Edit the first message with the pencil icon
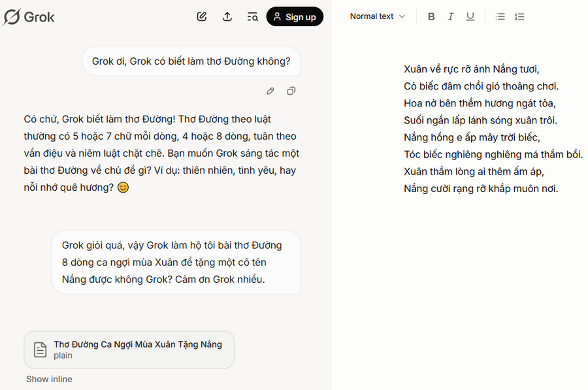This screenshot has height=390, width=588. (x=270, y=91)
